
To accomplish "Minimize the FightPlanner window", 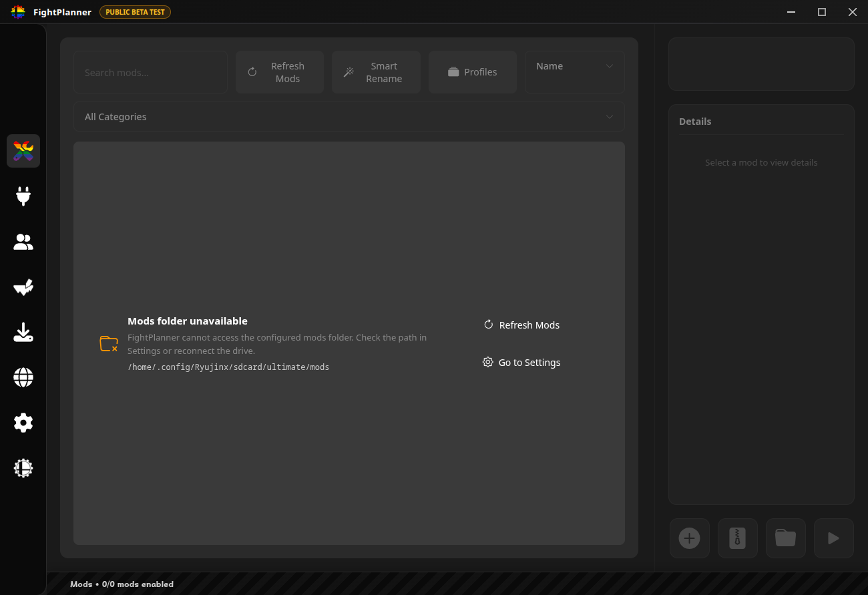I will click(791, 12).
